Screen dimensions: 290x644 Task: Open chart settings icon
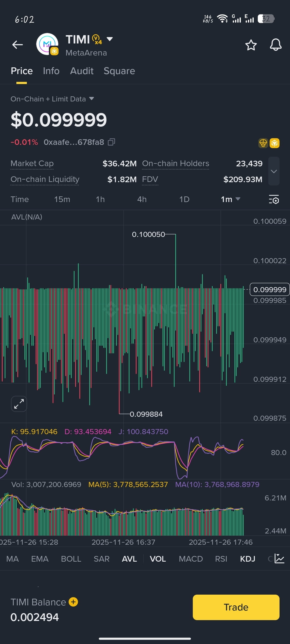click(x=274, y=199)
